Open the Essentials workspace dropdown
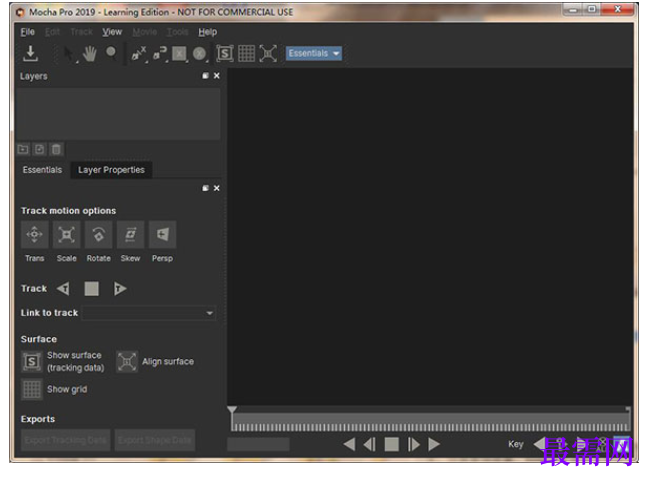This screenshot has height=483, width=652. 314,53
